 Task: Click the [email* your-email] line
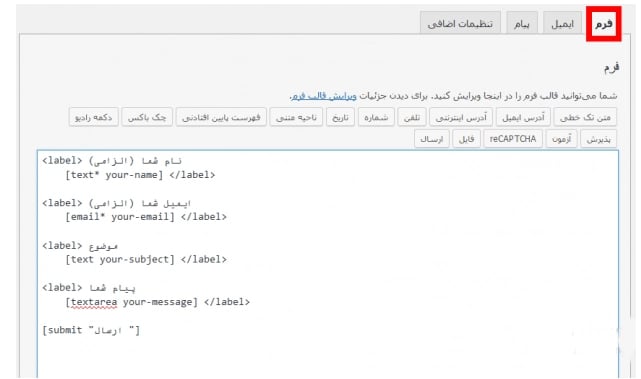146,217
